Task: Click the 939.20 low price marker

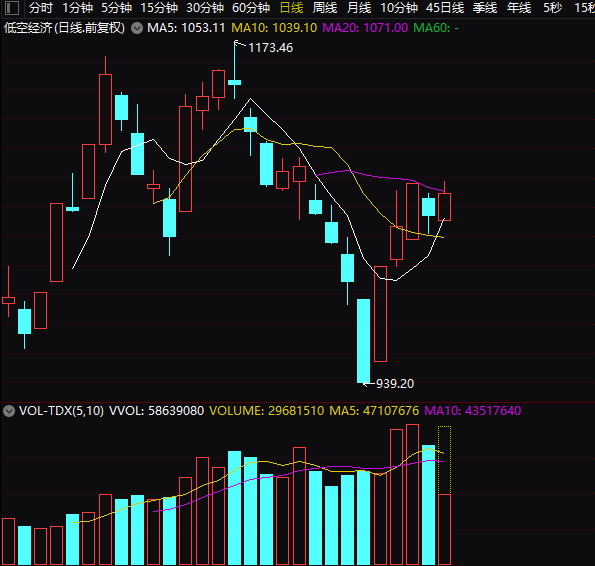Action: tap(395, 384)
